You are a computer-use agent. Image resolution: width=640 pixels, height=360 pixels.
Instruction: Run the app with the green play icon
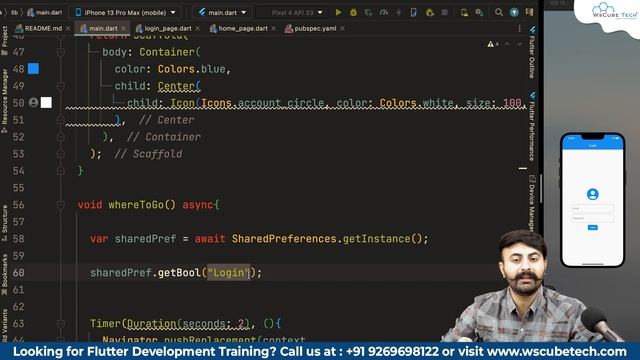click(x=338, y=13)
